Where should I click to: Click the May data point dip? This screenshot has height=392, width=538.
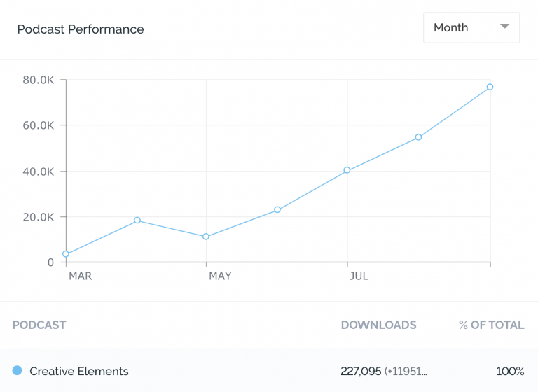click(x=206, y=237)
